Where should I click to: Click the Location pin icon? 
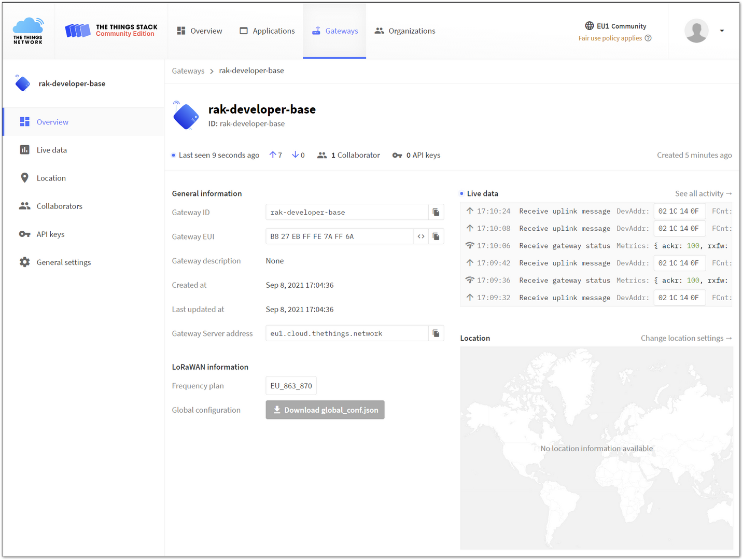tap(24, 178)
